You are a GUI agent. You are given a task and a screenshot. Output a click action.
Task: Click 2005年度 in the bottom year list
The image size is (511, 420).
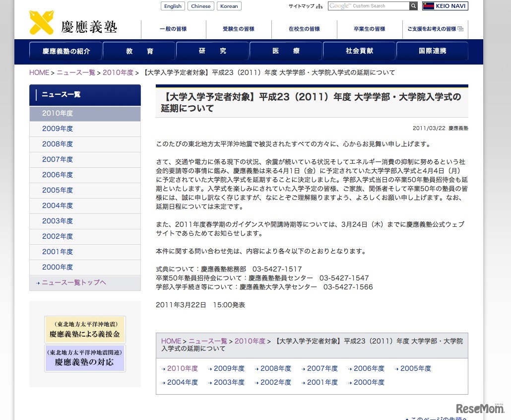[x=416, y=368]
